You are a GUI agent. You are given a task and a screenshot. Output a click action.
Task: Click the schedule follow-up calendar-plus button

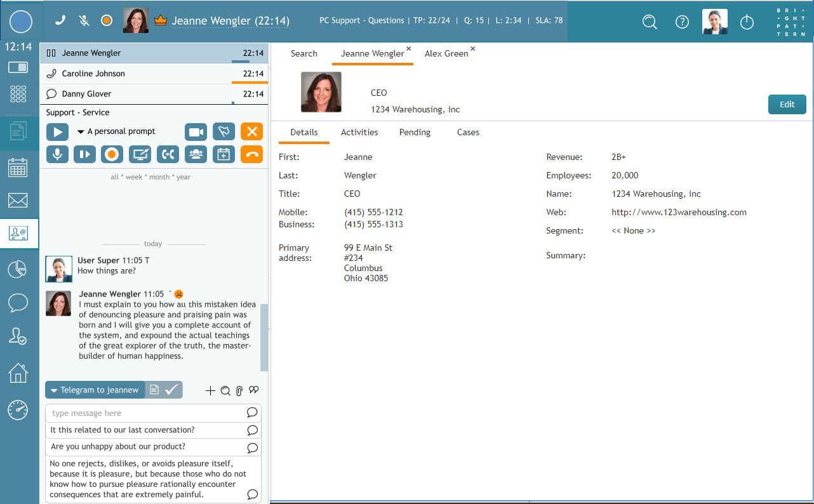click(x=224, y=154)
